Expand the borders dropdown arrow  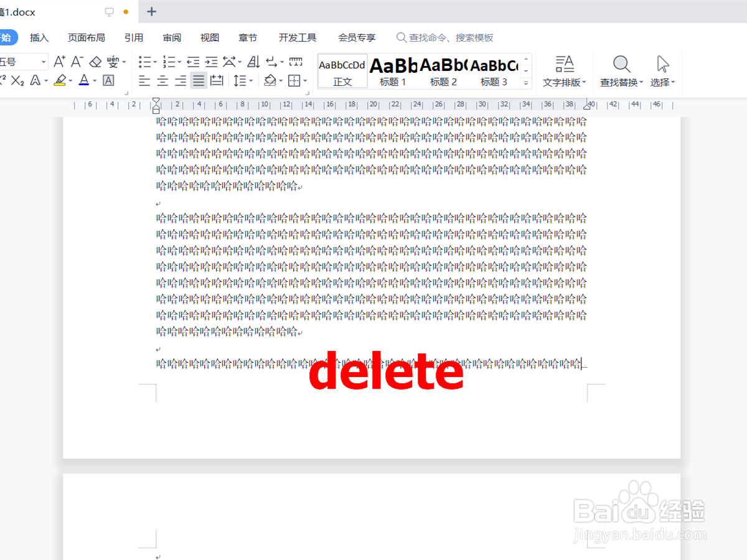[x=305, y=80]
